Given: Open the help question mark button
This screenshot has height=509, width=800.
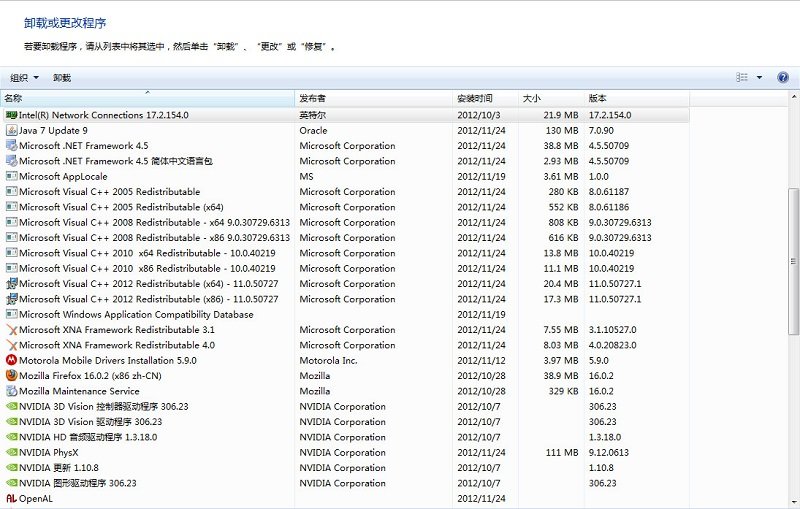Looking at the screenshot, I should tap(783, 78).
